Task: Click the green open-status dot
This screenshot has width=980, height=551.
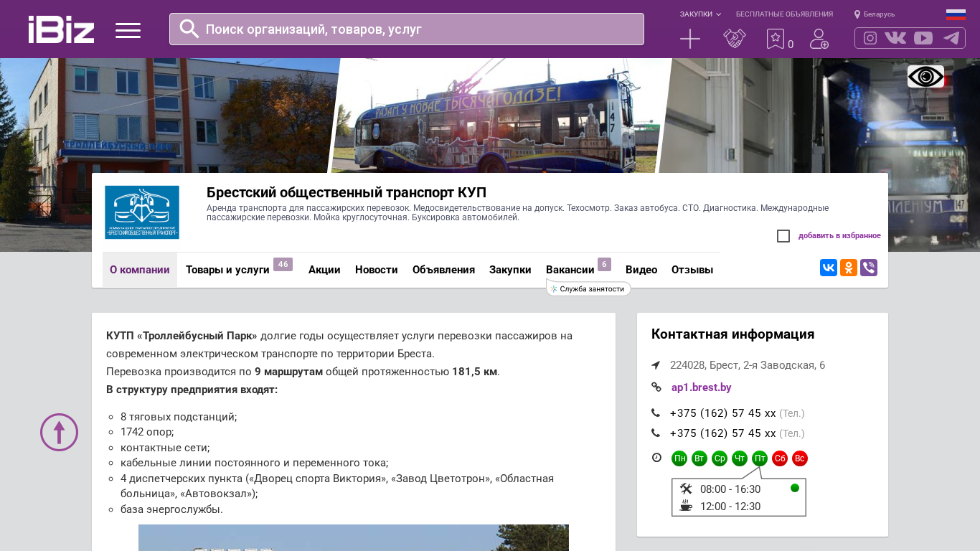Action: pos(795,488)
